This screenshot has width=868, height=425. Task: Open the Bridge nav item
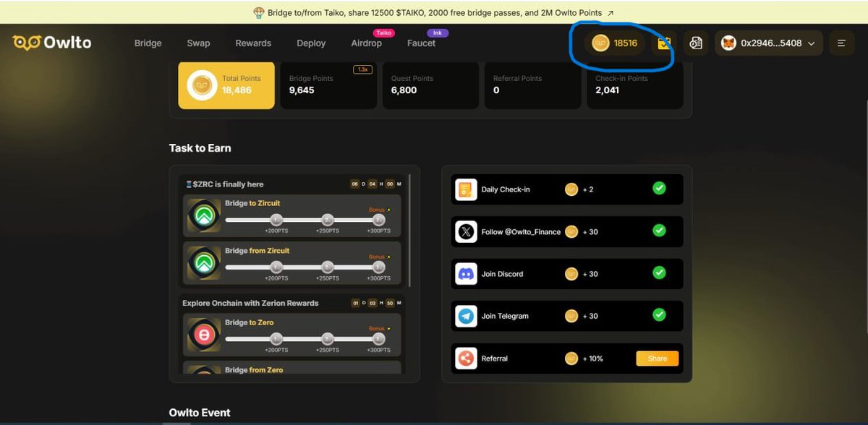tap(148, 43)
